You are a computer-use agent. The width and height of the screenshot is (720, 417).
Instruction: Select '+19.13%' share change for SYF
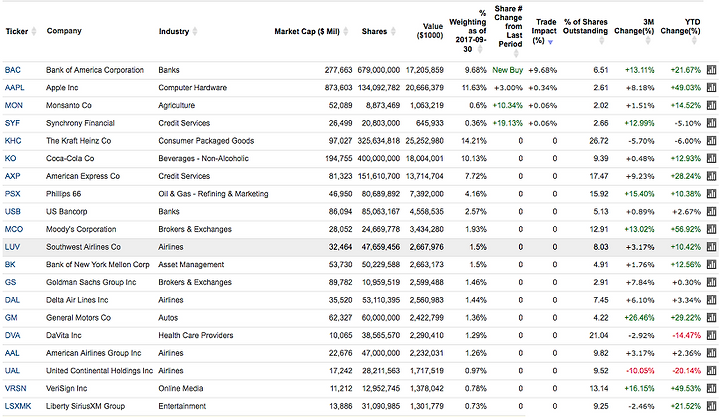[507, 123]
